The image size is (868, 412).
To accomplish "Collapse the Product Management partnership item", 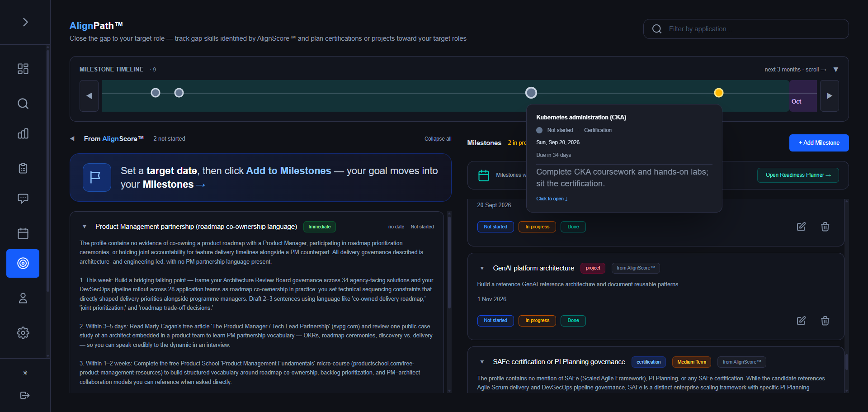I will click(x=85, y=227).
